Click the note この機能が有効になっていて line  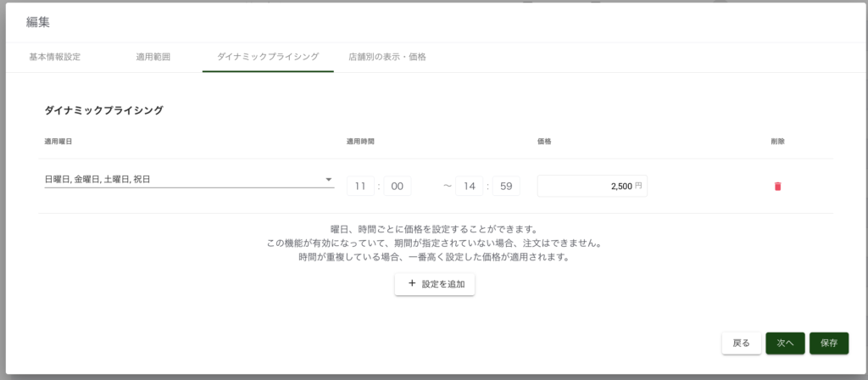click(x=434, y=243)
